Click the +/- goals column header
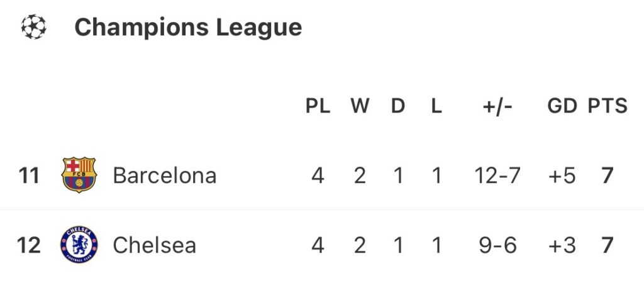The image size is (644, 286). click(x=497, y=106)
